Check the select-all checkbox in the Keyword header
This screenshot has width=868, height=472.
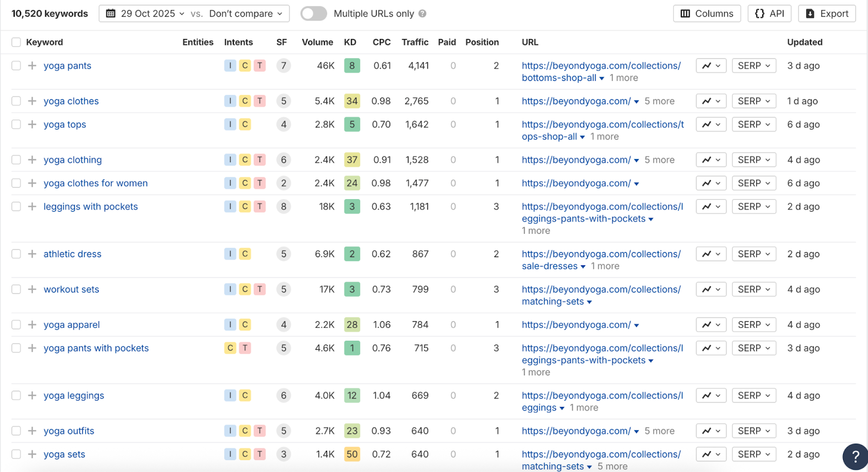[x=16, y=42]
